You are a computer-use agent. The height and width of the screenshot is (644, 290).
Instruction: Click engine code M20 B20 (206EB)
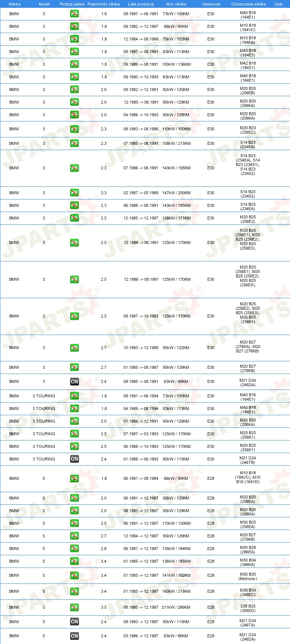click(248, 91)
